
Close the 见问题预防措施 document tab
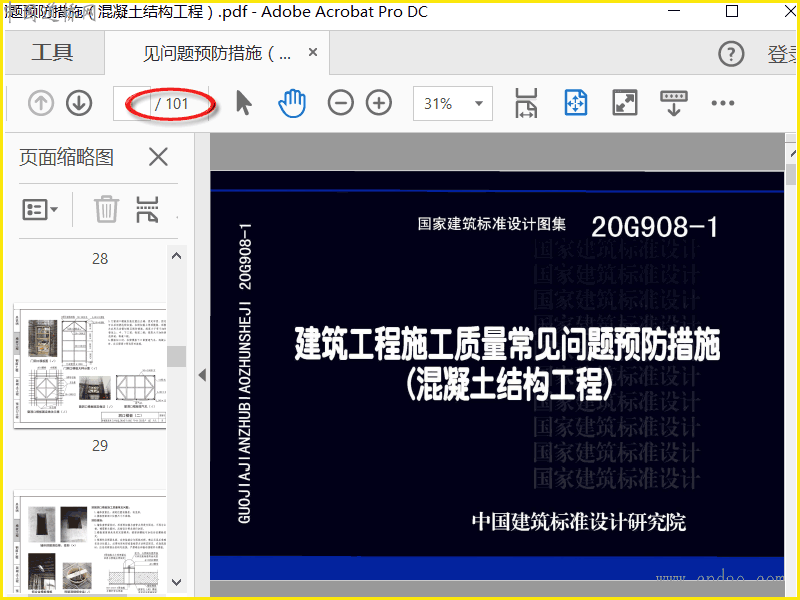click(313, 52)
